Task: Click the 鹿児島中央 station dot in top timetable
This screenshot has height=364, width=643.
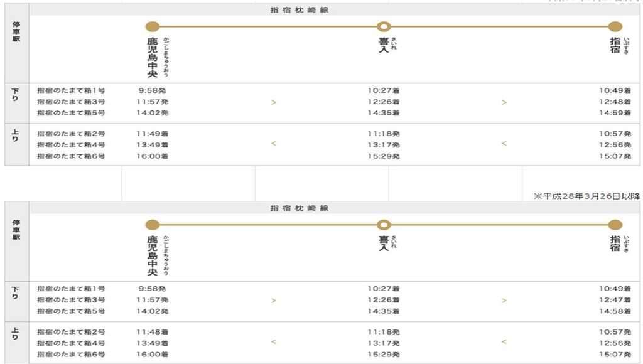Action: coord(153,26)
